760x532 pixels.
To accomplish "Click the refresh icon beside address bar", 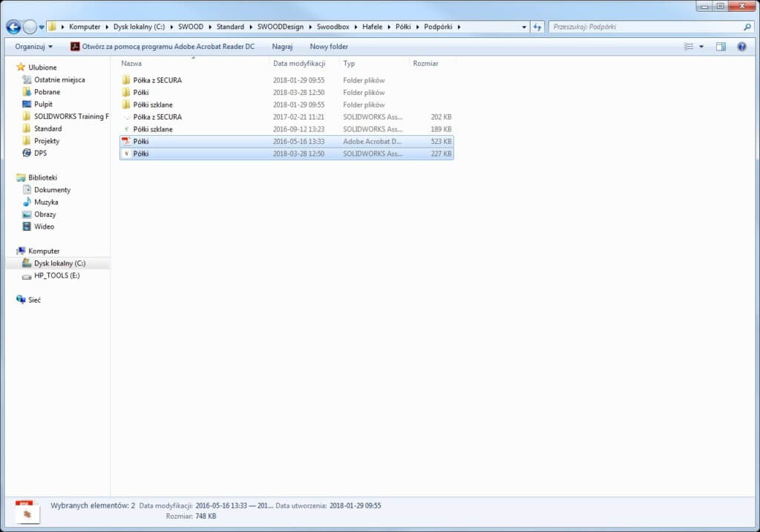I will pyautogui.click(x=537, y=27).
